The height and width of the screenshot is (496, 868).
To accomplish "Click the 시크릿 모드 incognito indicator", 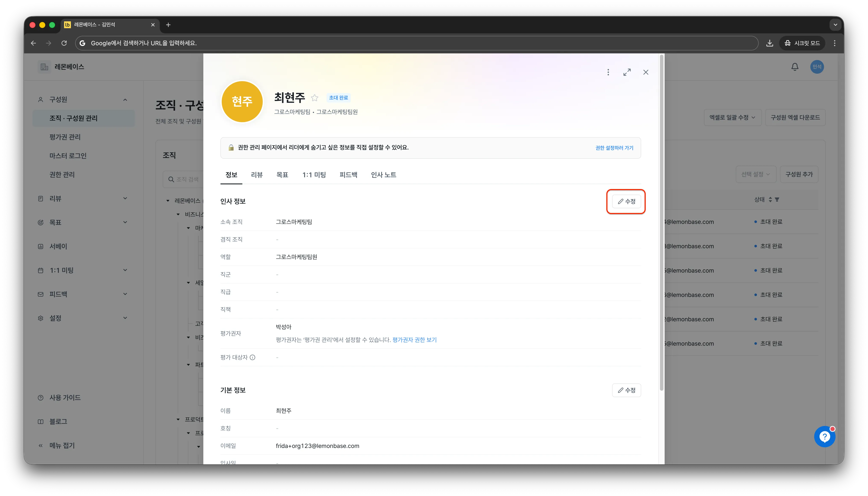I will click(x=802, y=43).
